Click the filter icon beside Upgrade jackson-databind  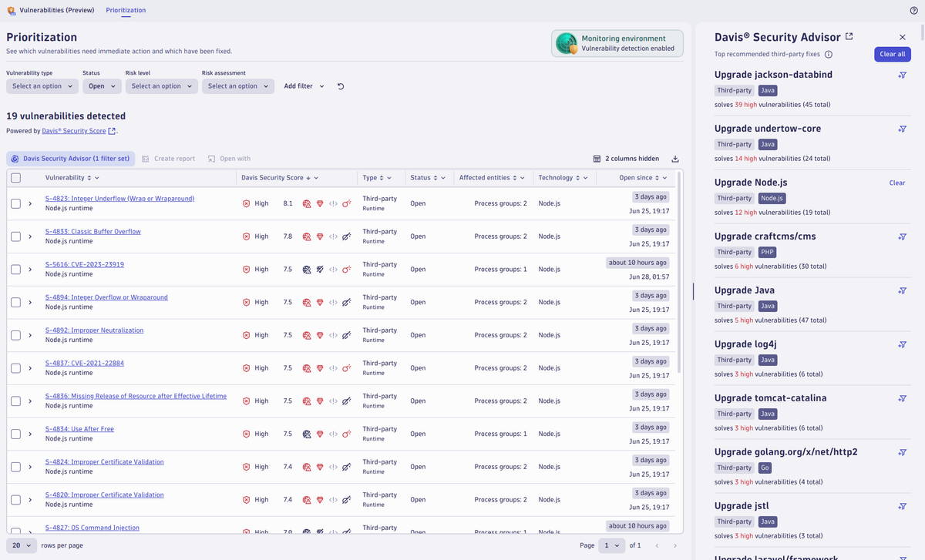(902, 75)
